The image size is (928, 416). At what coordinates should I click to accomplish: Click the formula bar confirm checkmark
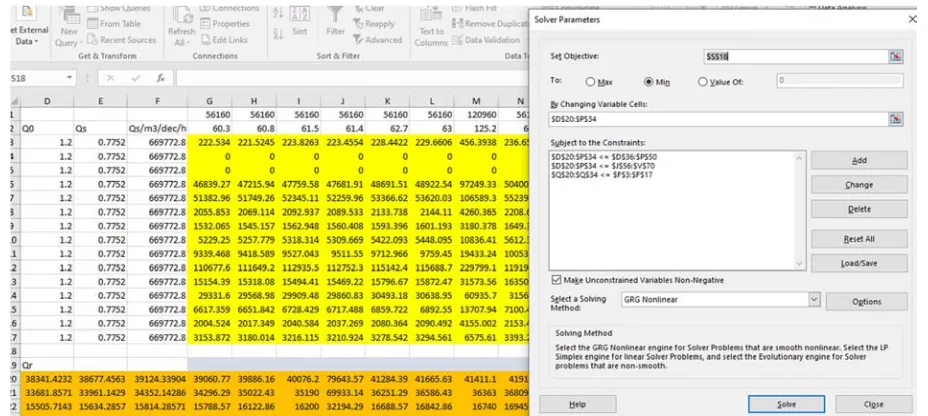[135, 78]
